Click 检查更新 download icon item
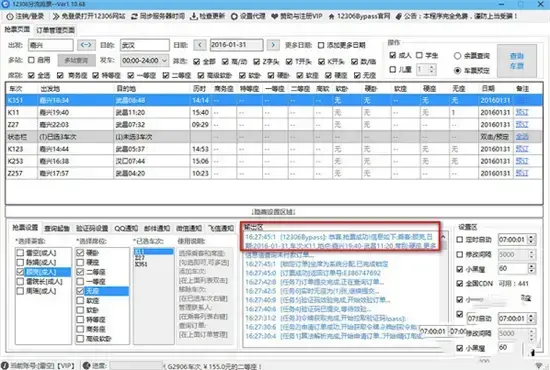 tap(207, 16)
